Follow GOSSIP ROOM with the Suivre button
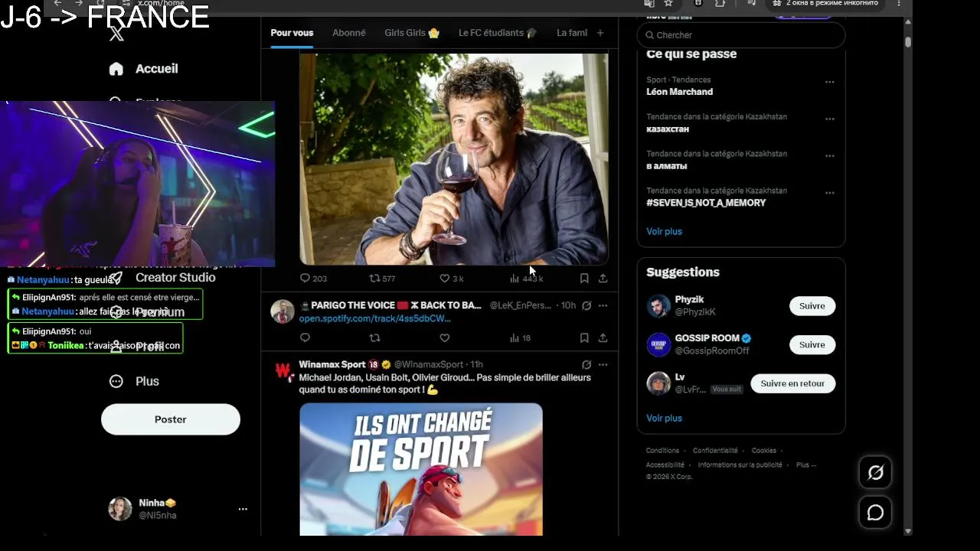The image size is (980, 551). (812, 345)
